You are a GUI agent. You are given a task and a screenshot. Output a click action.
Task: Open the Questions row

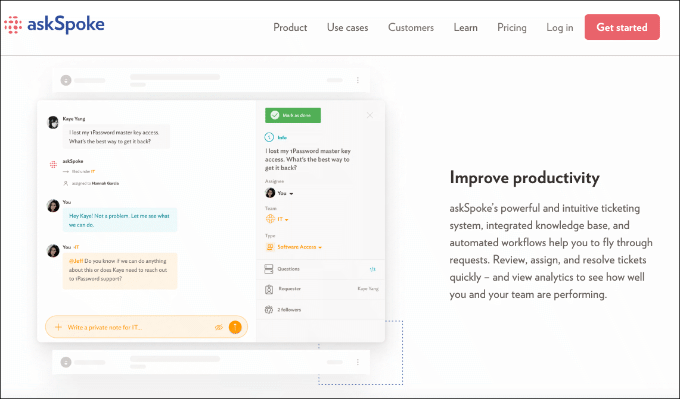(320, 269)
